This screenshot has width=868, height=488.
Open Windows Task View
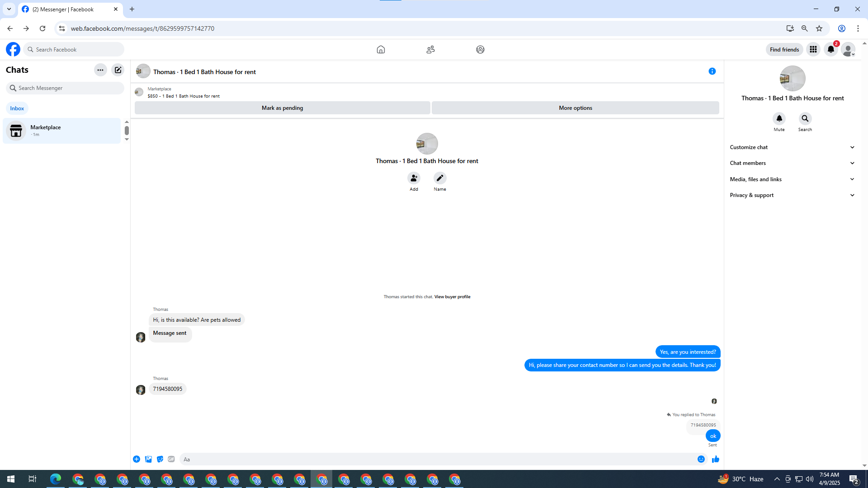pyautogui.click(x=33, y=479)
